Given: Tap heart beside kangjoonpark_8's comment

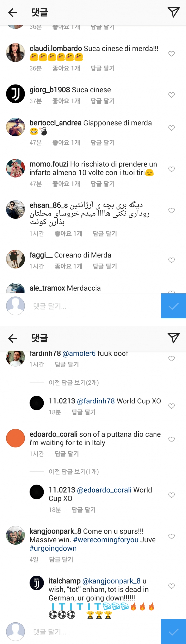Looking at the screenshot, I should [171, 536].
